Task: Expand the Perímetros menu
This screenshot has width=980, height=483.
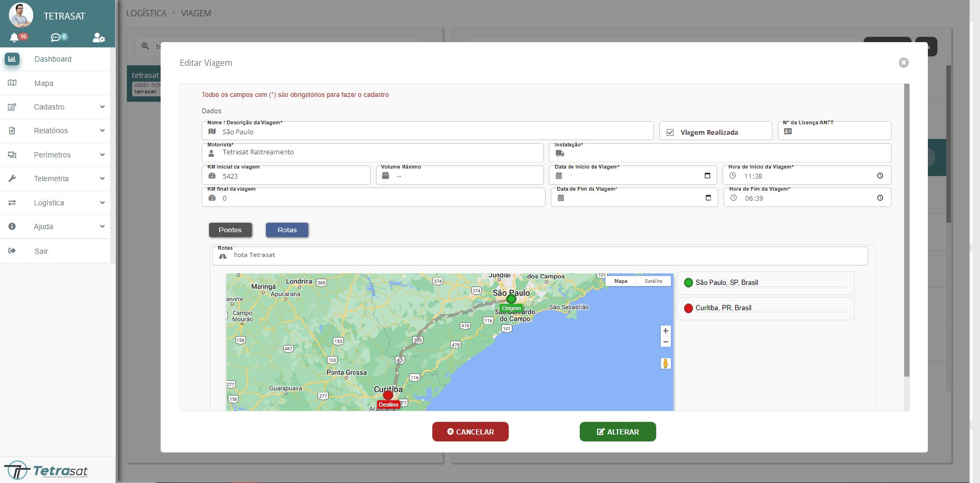Action: coord(55,155)
